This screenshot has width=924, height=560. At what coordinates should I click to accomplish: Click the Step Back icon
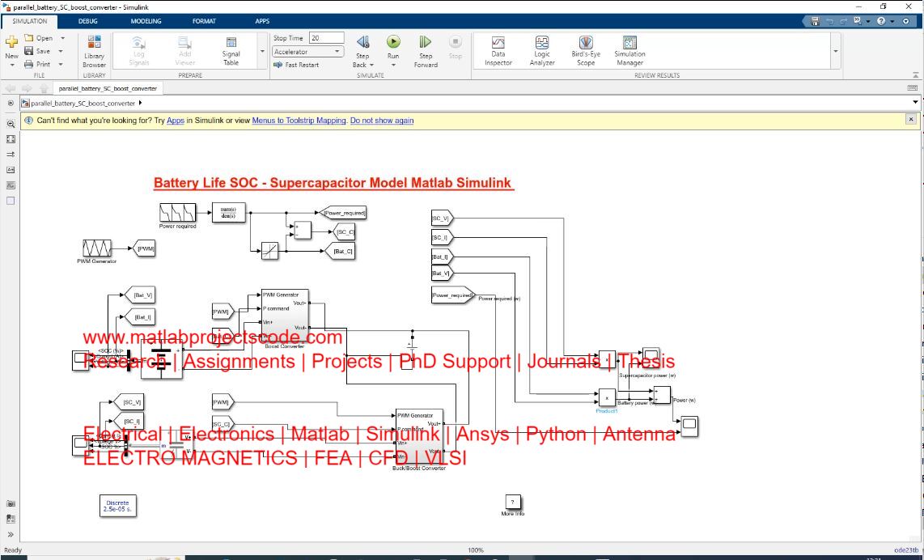click(362, 42)
